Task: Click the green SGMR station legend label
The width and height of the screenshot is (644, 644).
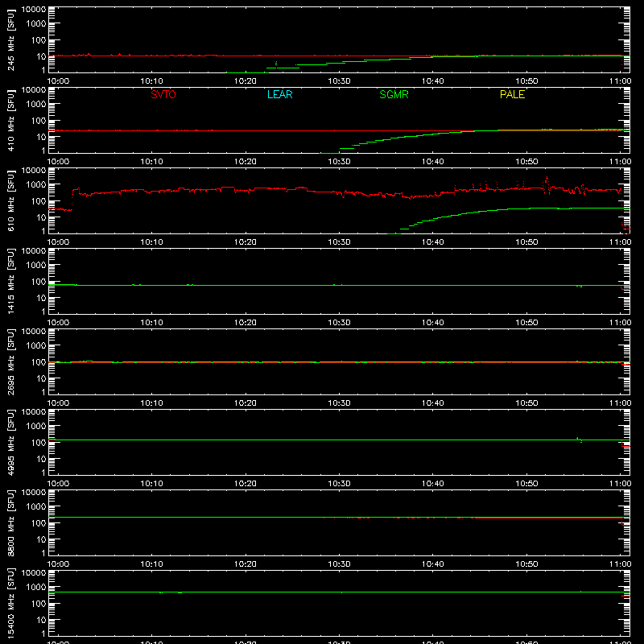Action: pyautogui.click(x=394, y=94)
